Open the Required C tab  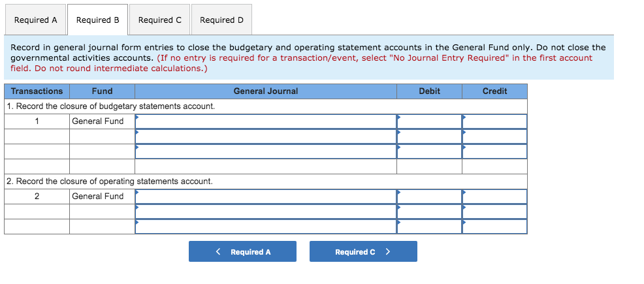coord(160,20)
